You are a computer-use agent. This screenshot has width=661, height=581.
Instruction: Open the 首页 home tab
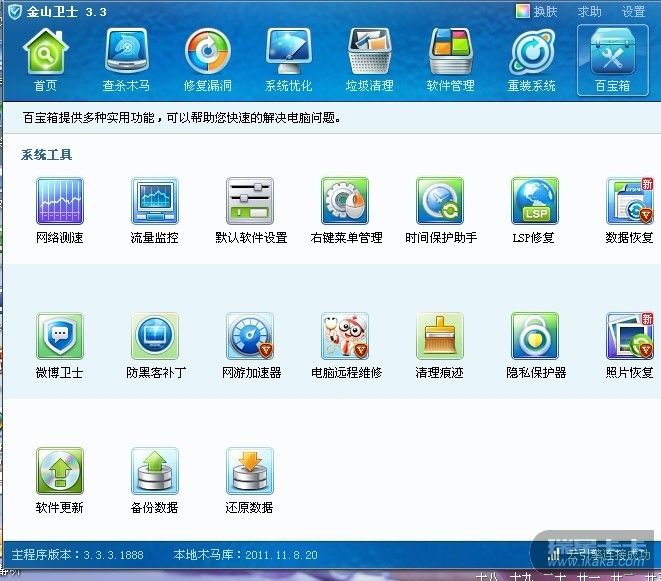coord(46,60)
